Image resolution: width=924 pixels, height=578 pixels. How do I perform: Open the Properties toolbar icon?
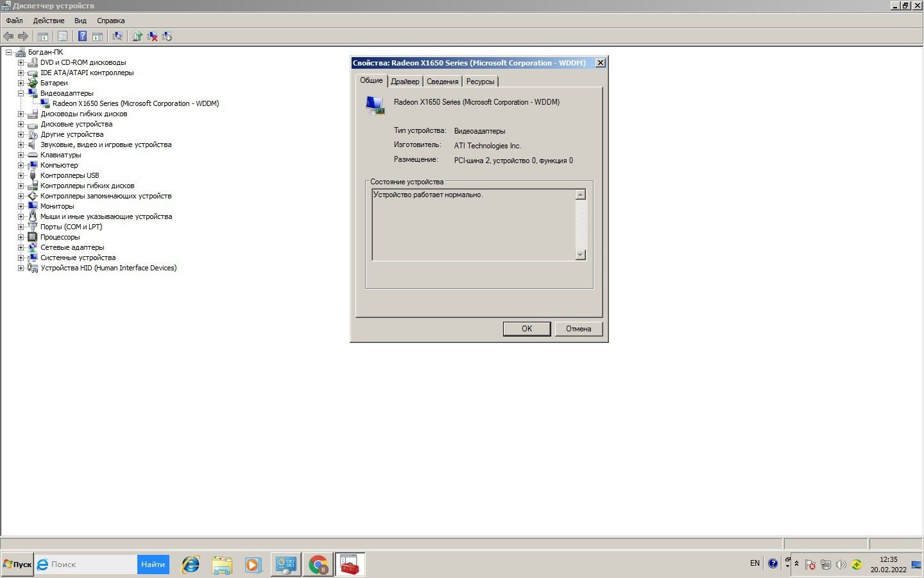62,37
